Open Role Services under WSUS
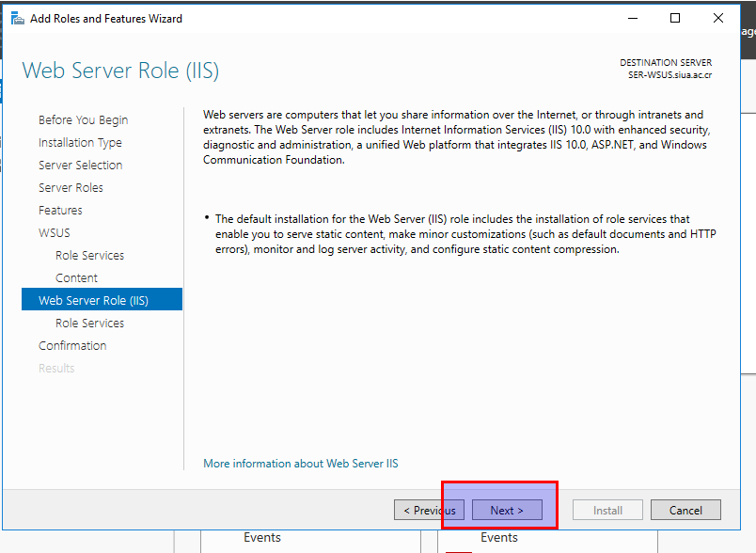The width and height of the screenshot is (756, 553). pyautogui.click(x=89, y=256)
